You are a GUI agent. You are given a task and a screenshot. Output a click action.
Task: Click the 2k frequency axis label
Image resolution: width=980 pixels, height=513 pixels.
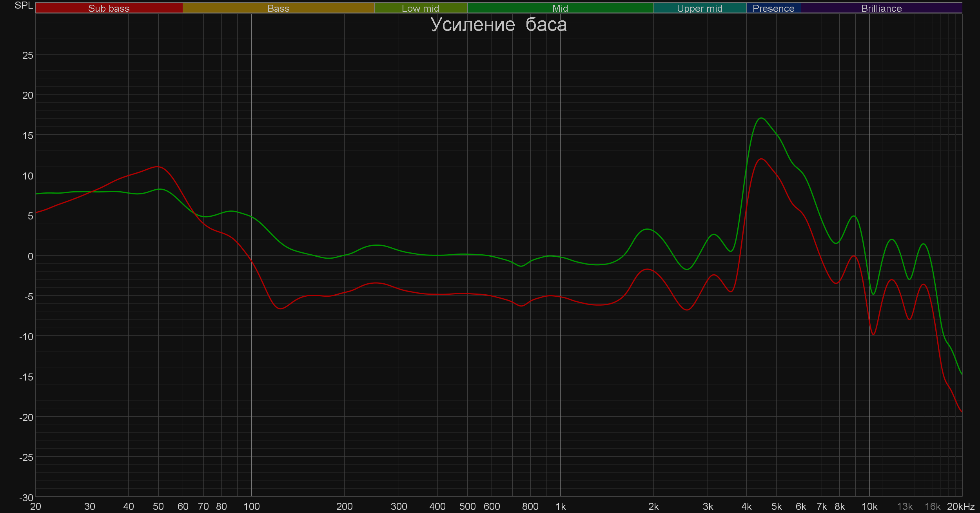pyautogui.click(x=653, y=507)
